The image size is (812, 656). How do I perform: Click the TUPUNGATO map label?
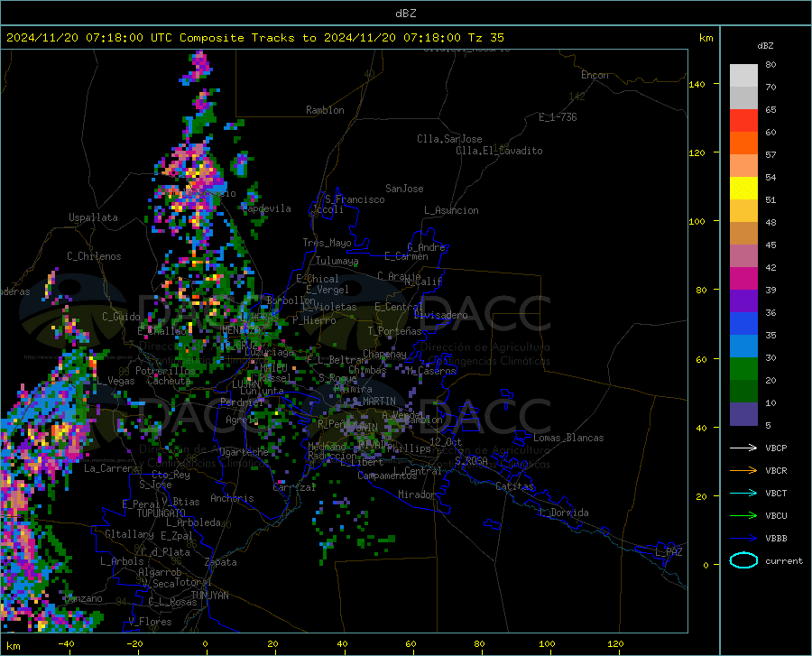(161, 513)
